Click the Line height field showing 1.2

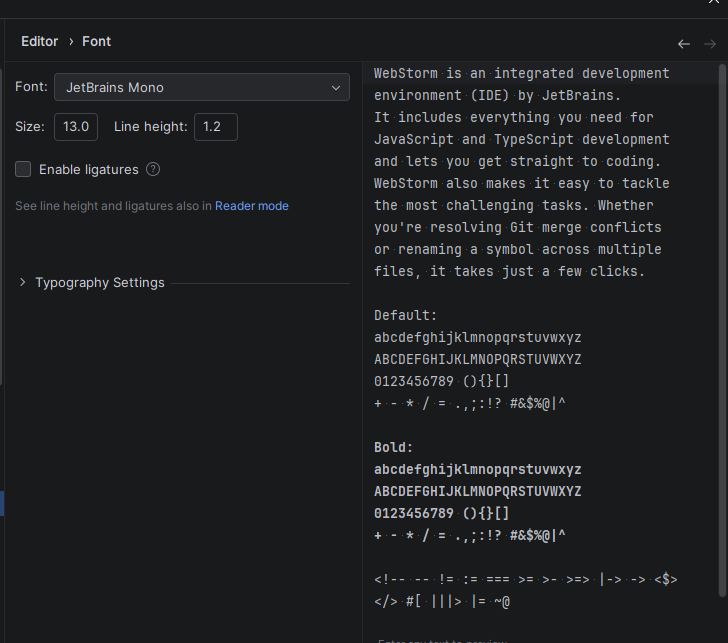coord(216,127)
